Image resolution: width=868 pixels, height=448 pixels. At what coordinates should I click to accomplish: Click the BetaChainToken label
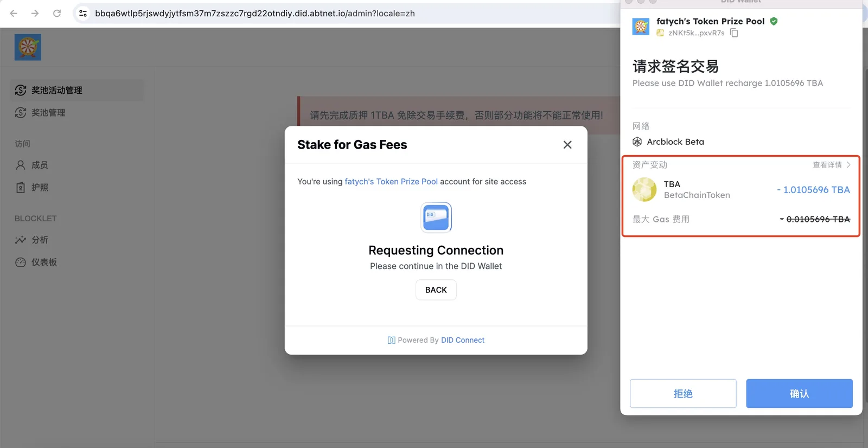[697, 195]
